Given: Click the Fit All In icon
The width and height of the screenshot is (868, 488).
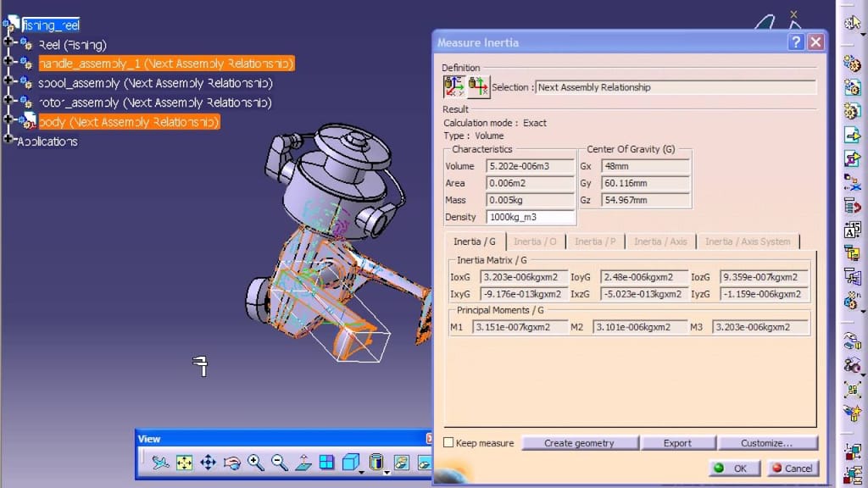Looking at the screenshot, I should [x=184, y=463].
